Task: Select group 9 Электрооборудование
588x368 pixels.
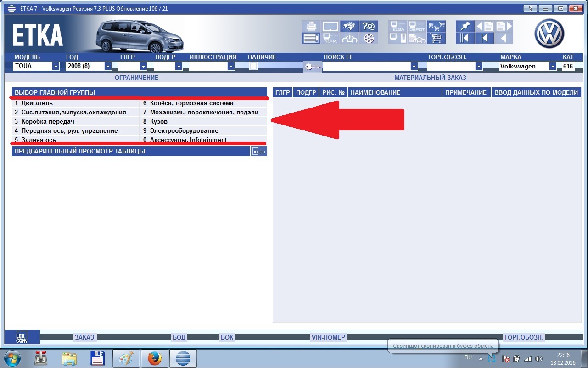Action: 203,131
